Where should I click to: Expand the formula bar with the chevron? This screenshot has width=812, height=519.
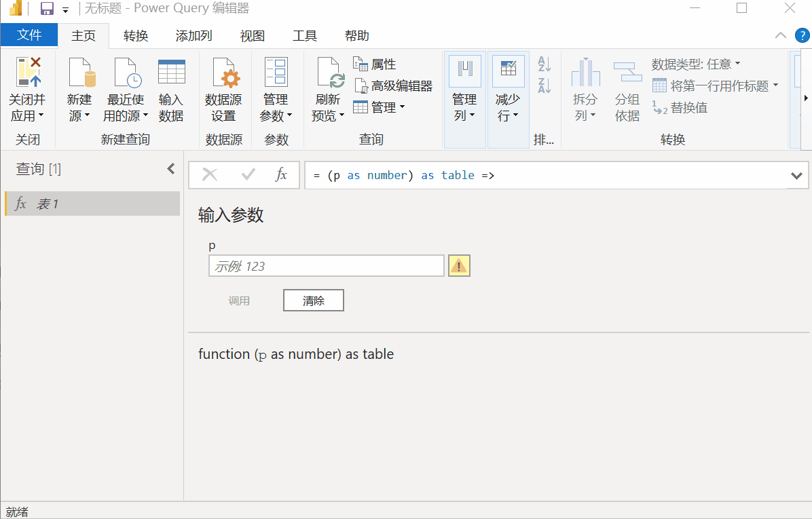(796, 176)
